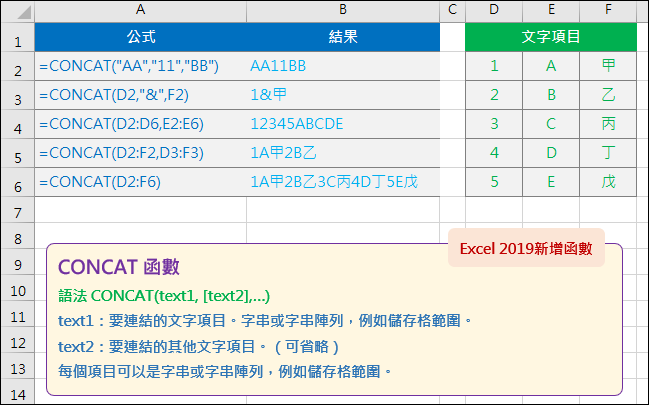Screen dimensions: 649x405
Task: Select cell containing 丙
Action: [x=608, y=124]
